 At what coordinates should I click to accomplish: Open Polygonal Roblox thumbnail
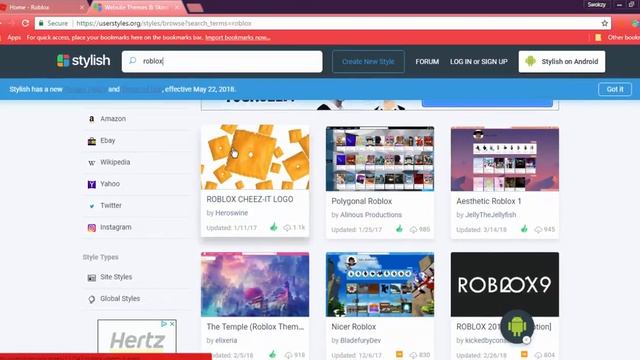coord(380,159)
